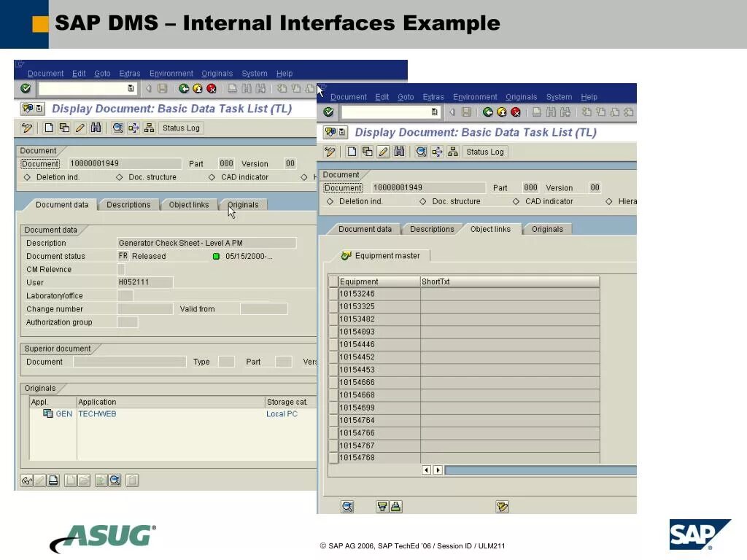Click the magnifier Details icon below equipment list
The height and width of the screenshot is (560, 747).
coord(347,506)
